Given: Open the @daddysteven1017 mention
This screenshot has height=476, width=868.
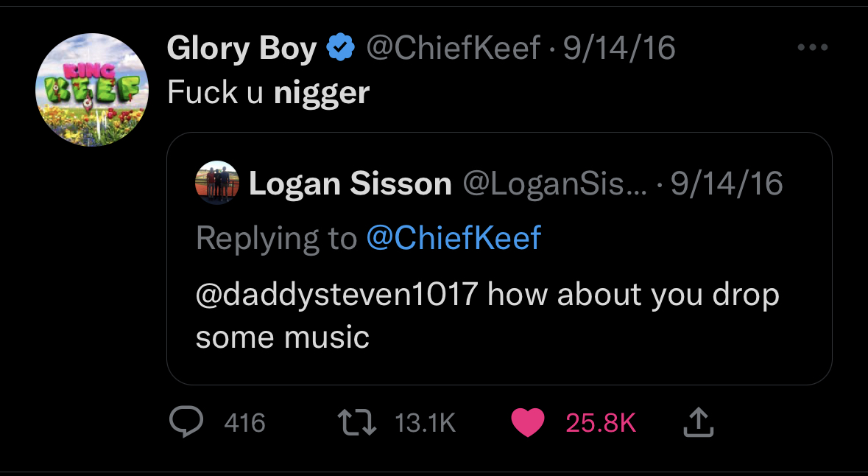Looking at the screenshot, I should pos(336,294).
